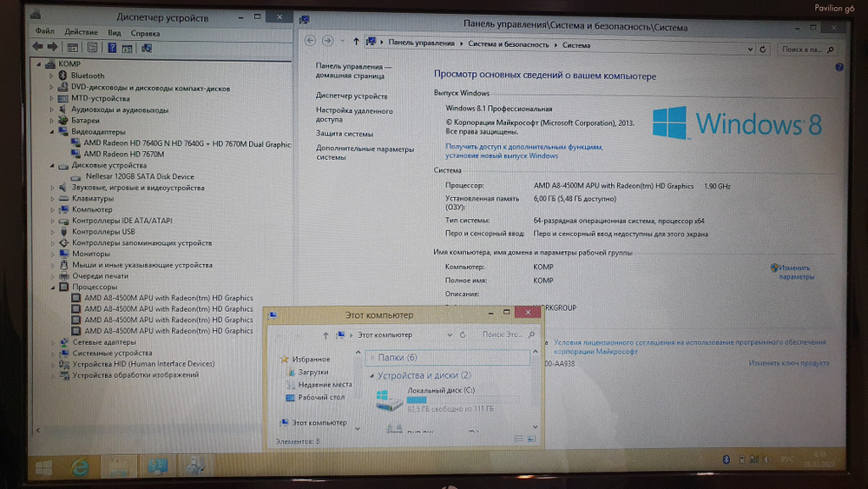The image size is (868, 489).
Task: Collapse the Видеоадаптеры node
Action: point(52,132)
